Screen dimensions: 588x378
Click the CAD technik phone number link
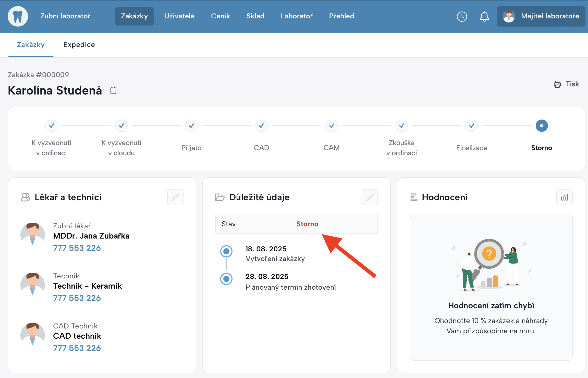tap(77, 348)
